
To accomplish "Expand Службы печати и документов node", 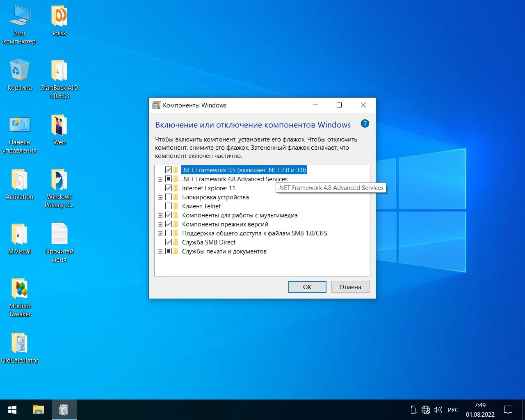I will tap(160, 251).
